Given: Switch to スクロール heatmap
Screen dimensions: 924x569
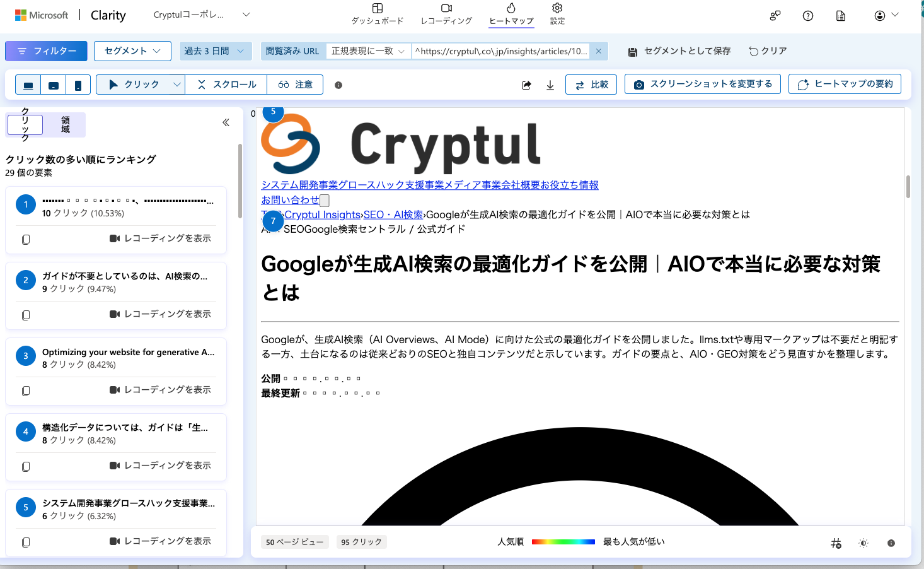Looking at the screenshot, I should 226,85.
